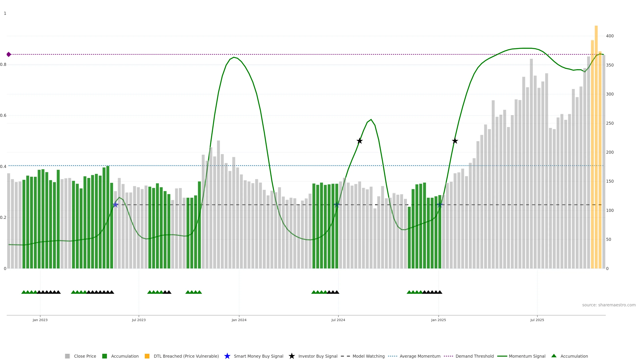Toggle Demand Threshold legend entry
This screenshot has width=644, height=362.
pyautogui.click(x=474, y=356)
